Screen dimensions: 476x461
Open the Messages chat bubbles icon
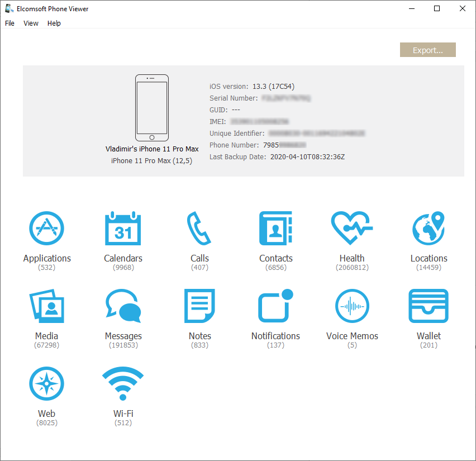click(123, 306)
